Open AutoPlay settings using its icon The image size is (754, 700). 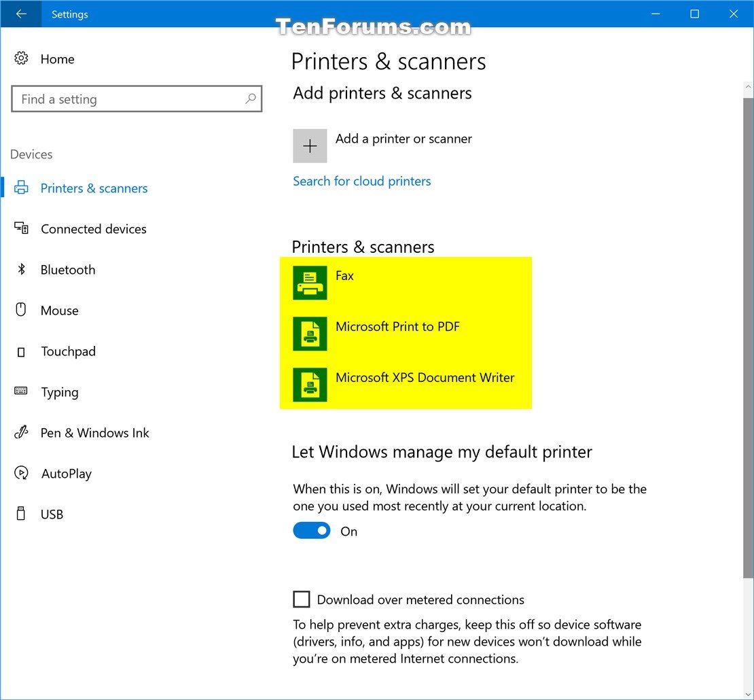[x=21, y=474]
